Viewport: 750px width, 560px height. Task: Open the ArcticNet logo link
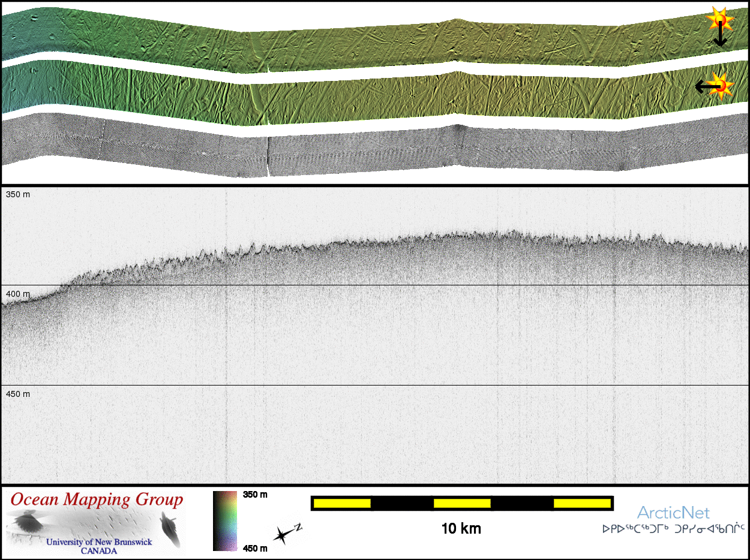(673, 513)
